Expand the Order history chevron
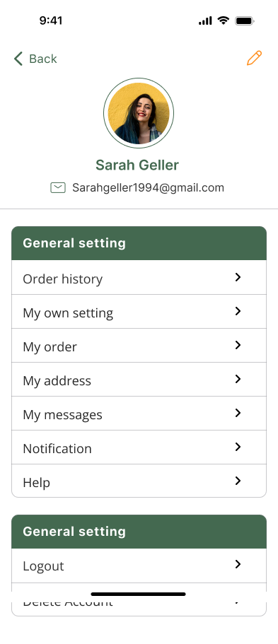The width and height of the screenshot is (278, 644). pos(238,277)
